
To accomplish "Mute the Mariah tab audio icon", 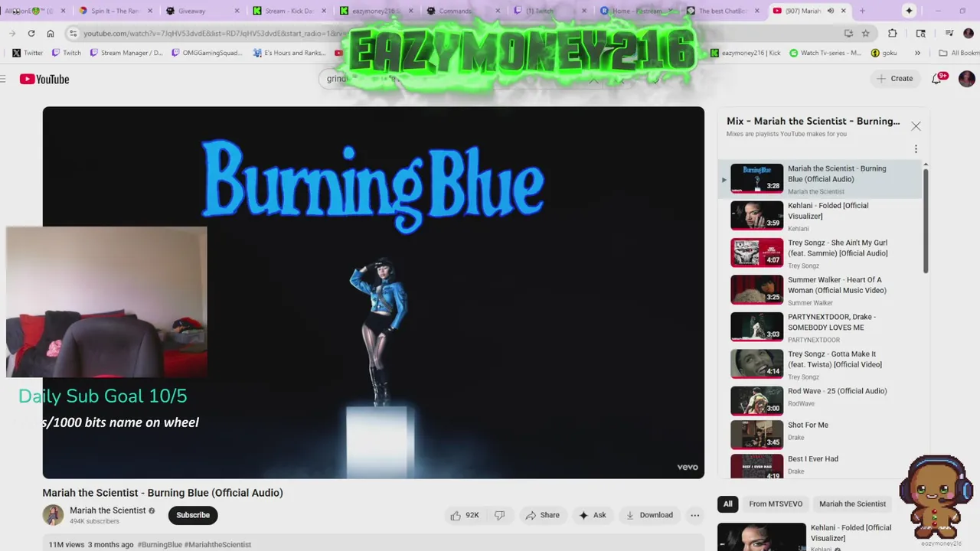I will [831, 11].
